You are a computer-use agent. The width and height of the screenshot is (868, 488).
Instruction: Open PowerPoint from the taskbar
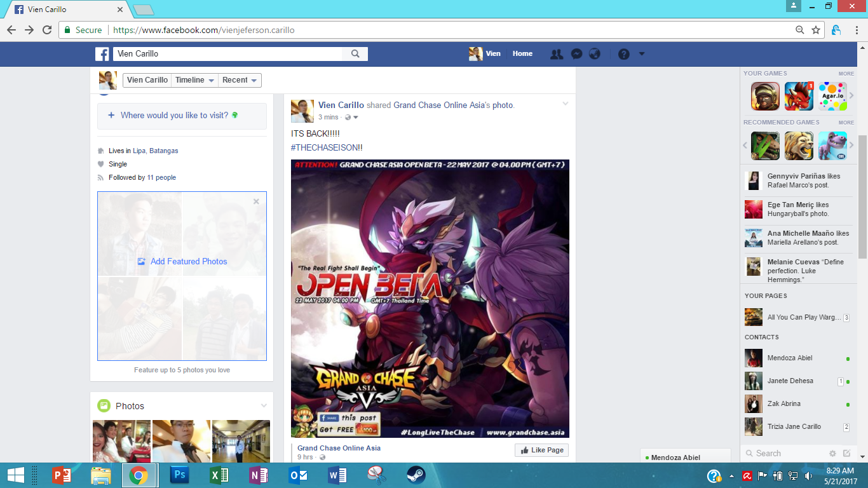[x=62, y=475]
